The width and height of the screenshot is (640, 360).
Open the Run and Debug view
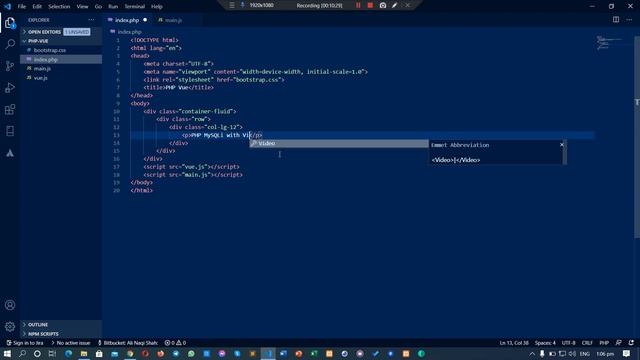[x=10, y=87]
